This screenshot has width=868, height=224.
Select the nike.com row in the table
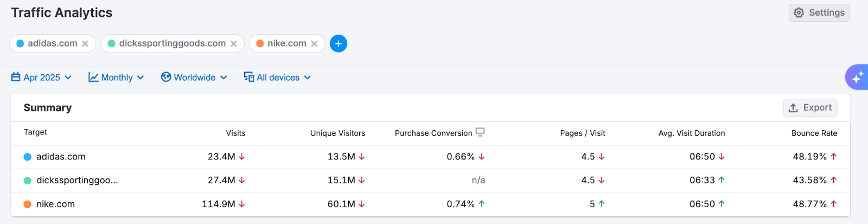click(55, 204)
